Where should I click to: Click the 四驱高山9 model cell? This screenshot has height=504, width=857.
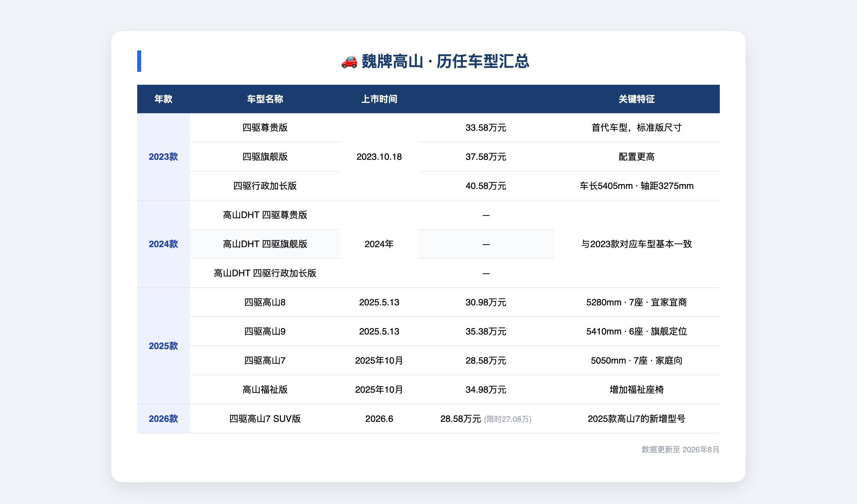pos(265,331)
